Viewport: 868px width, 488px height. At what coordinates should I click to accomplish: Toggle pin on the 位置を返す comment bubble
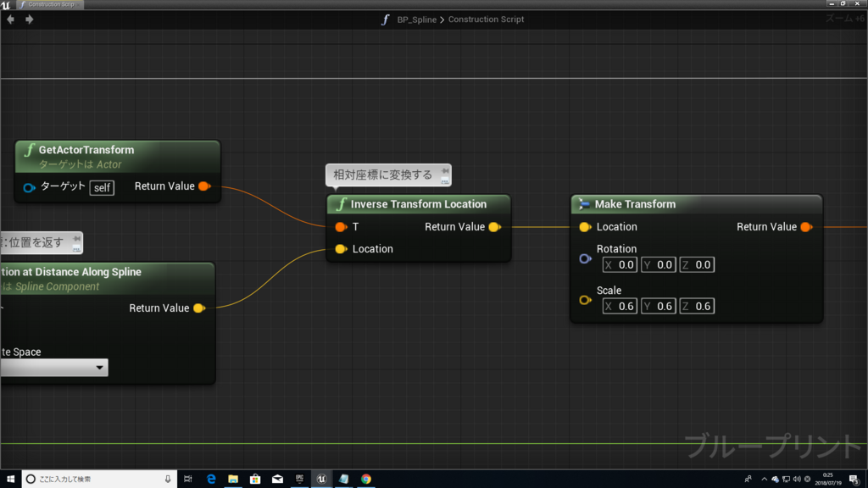(x=76, y=238)
